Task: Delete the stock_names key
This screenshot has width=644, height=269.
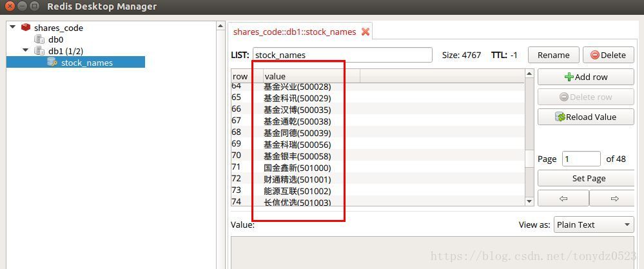Action: click(x=608, y=55)
